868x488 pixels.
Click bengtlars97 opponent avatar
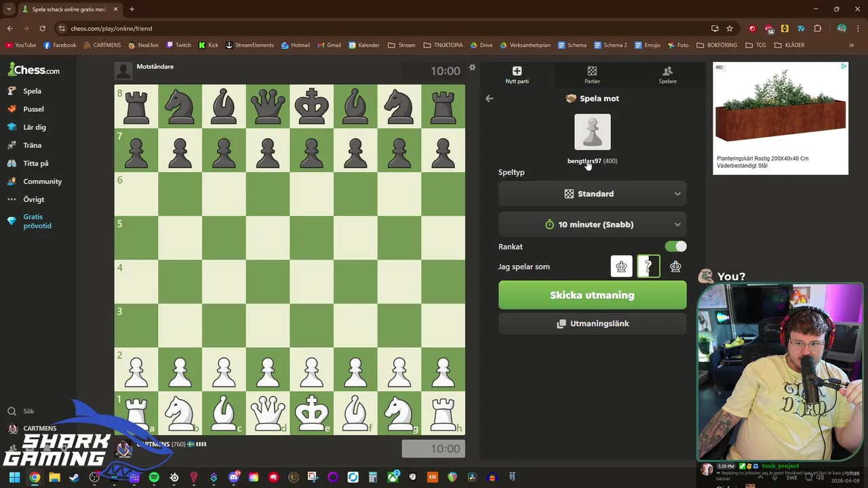(x=593, y=131)
